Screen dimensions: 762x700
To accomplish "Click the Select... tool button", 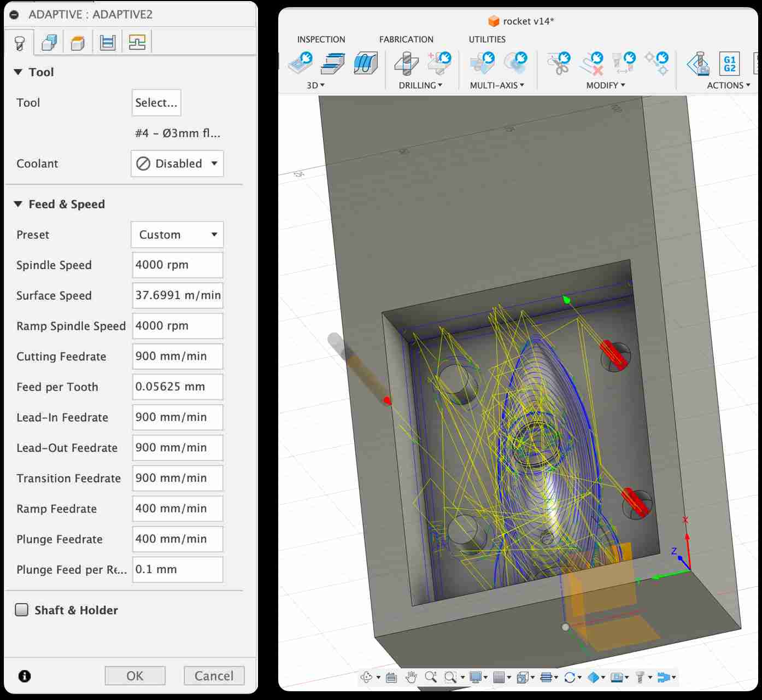I will click(156, 103).
